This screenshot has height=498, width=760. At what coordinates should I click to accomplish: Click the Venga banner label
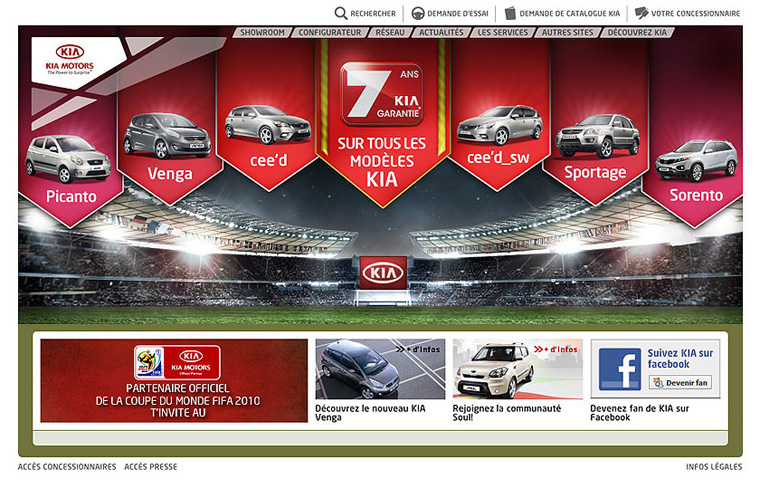pos(170,174)
